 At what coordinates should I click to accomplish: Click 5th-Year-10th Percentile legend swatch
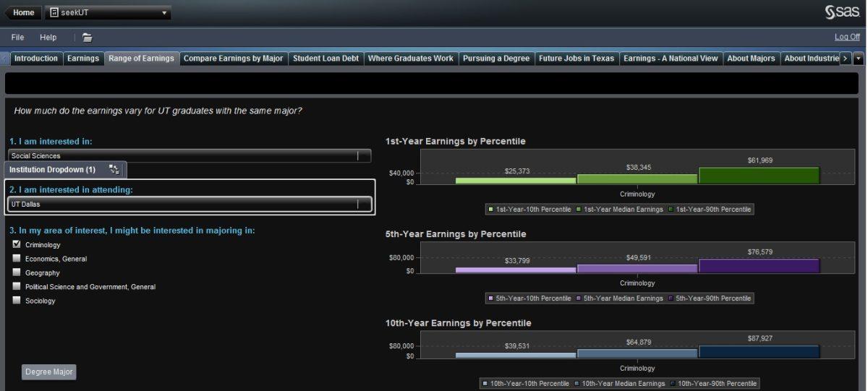[x=491, y=298]
